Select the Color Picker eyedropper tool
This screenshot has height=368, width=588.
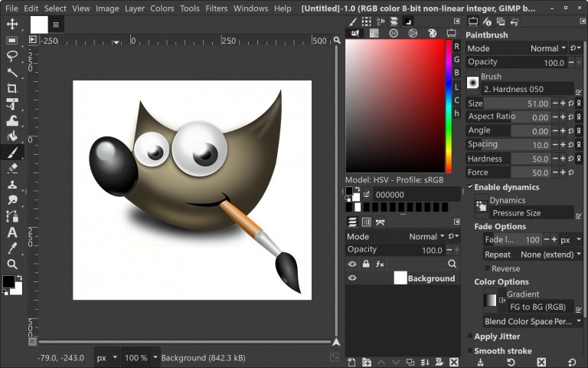click(x=12, y=248)
